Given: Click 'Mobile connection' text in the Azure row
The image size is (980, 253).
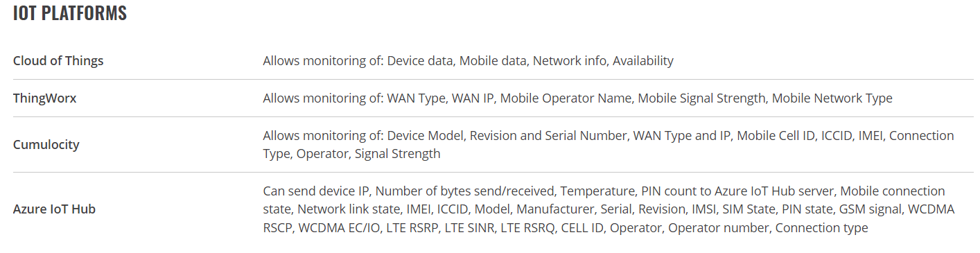Looking at the screenshot, I should (x=893, y=191).
